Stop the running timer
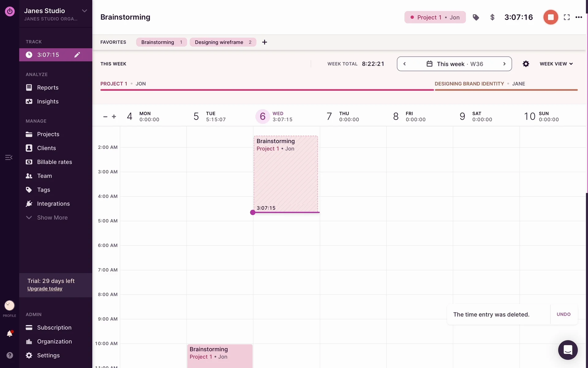The image size is (588, 368). 550,17
